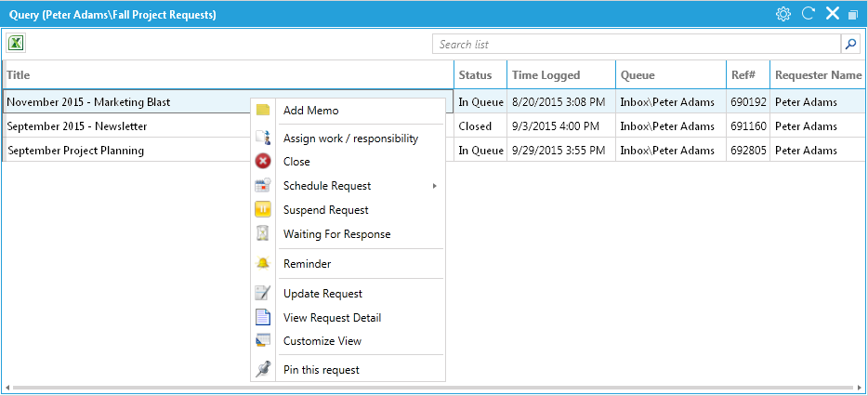The width and height of the screenshot is (868, 396).
Task: Click the yellow Add Memo note icon
Action: click(x=263, y=111)
